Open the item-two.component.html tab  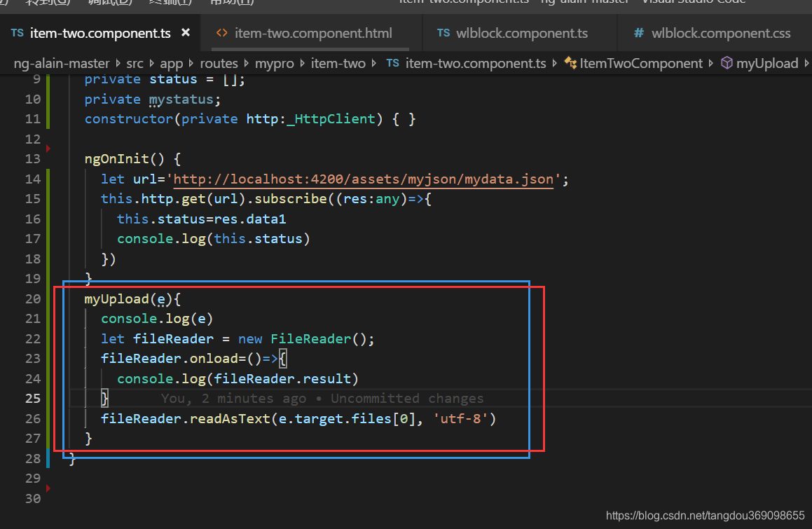(312, 33)
